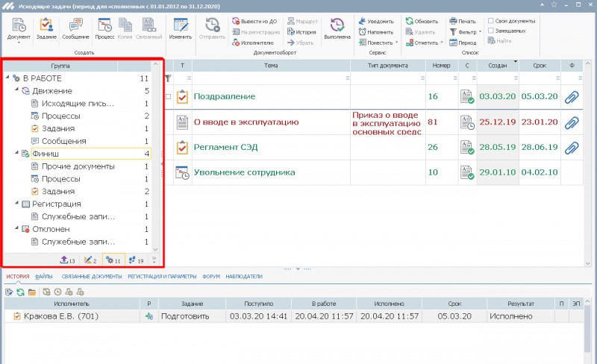Create a new Сообщение message
597x364 pixels.
[75, 29]
